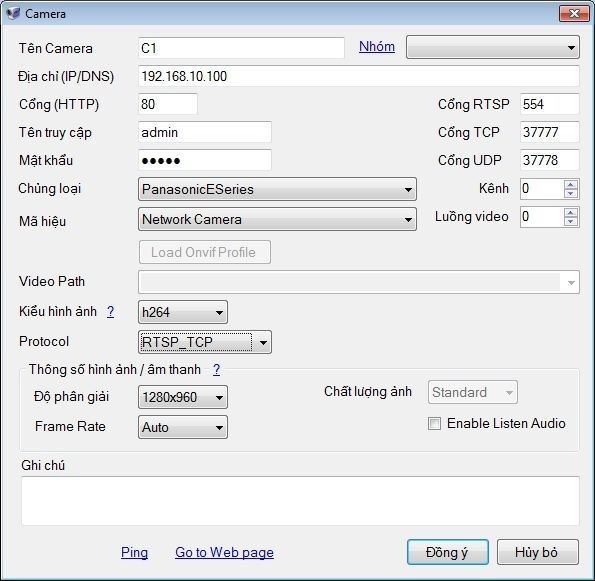Open the Frame Rate Auto dropdown
Viewport: 595px width, 581px height.
(183, 427)
